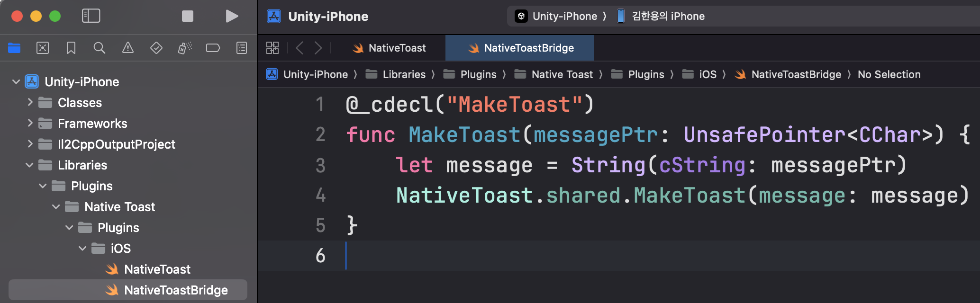Image resolution: width=980 pixels, height=303 pixels.
Task: Switch to the NativeToast editor tab
Action: (x=390, y=48)
